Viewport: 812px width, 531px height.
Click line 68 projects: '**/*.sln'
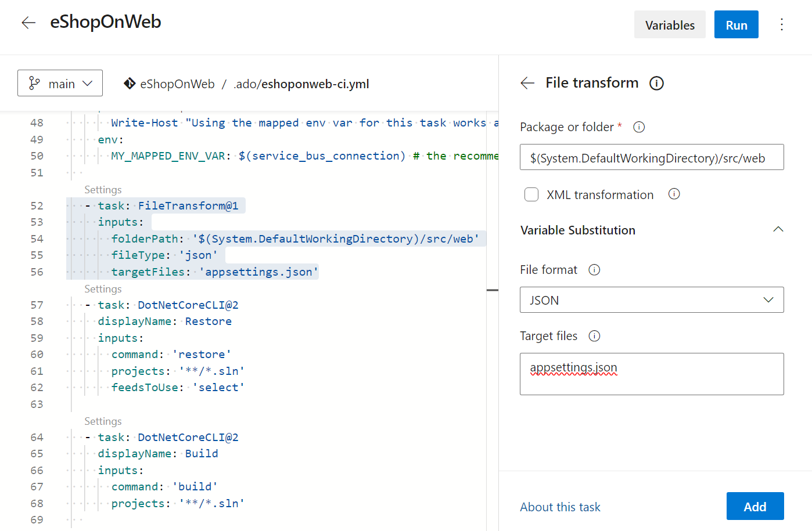[x=178, y=503]
